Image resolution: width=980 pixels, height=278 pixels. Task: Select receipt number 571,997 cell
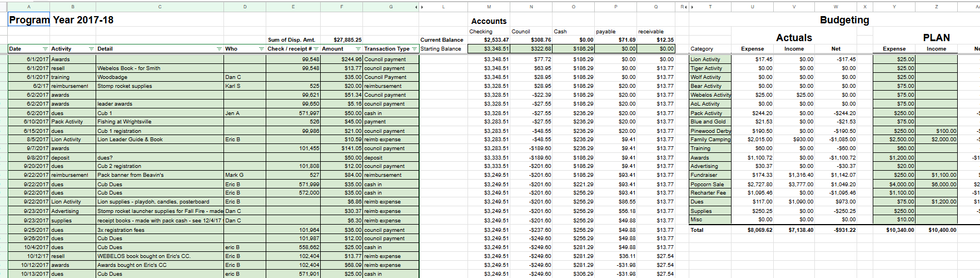[x=293, y=113]
